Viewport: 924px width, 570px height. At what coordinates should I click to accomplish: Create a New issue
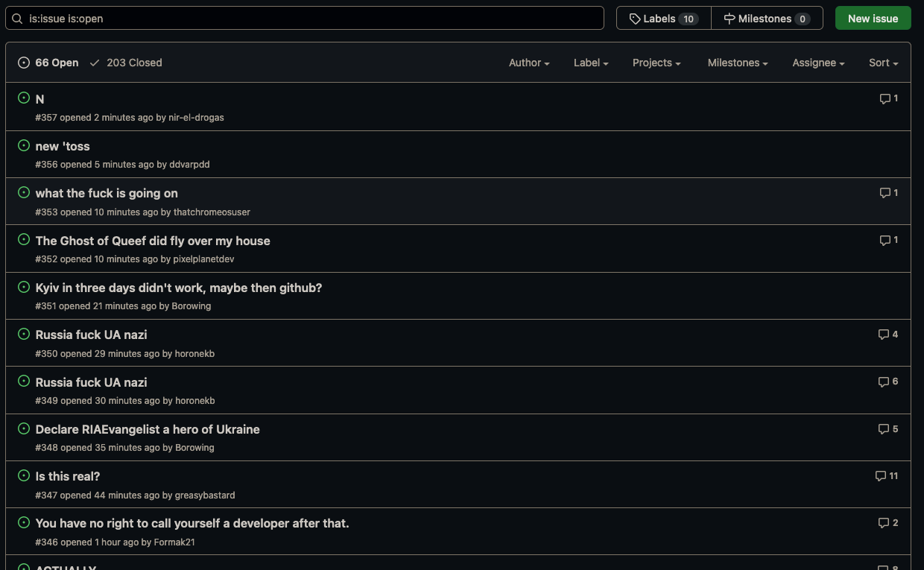tap(873, 18)
